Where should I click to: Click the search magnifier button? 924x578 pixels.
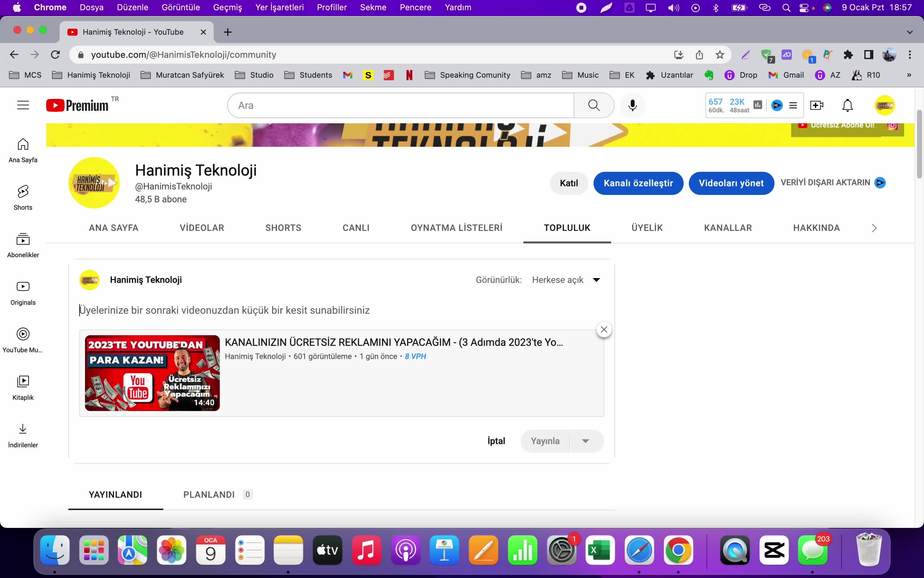[x=594, y=105]
